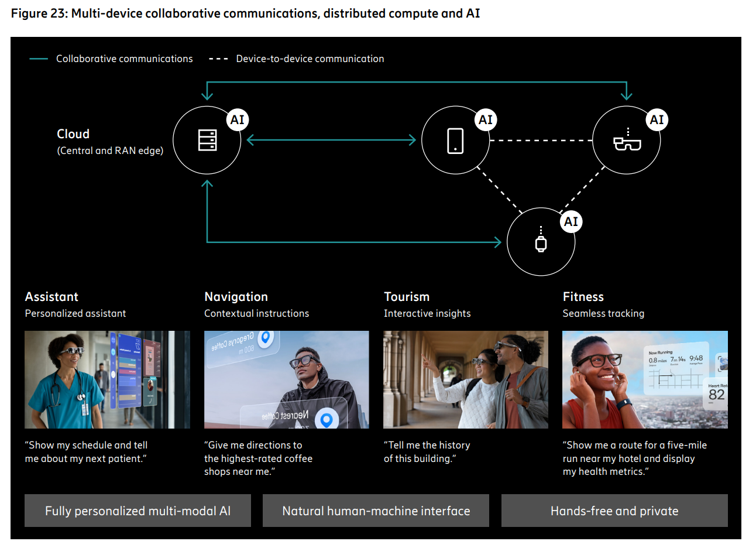
Task: Select the Natural human-machine interface box
Action: coord(376,511)
